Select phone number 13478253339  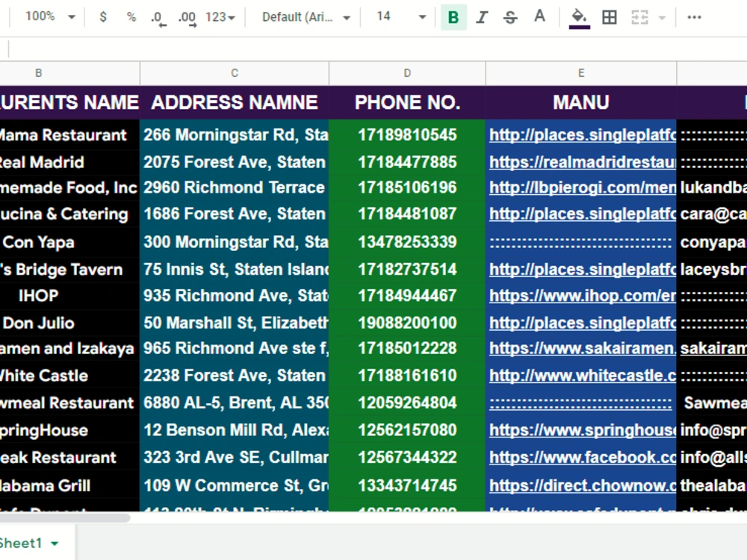[407, 242]
